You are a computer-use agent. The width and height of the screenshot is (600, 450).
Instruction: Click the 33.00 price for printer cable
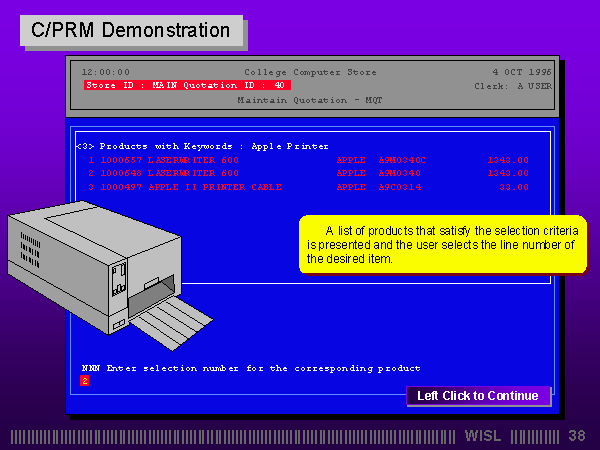(x=513, y=186)
